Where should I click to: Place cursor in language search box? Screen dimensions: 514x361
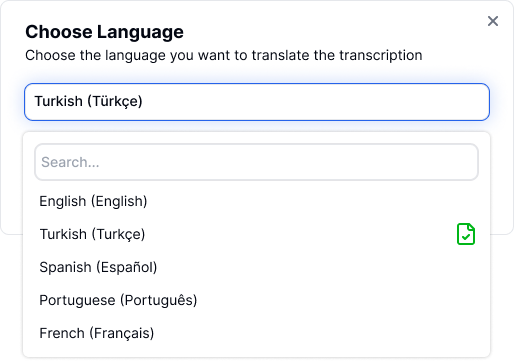[x=257, y=162]
